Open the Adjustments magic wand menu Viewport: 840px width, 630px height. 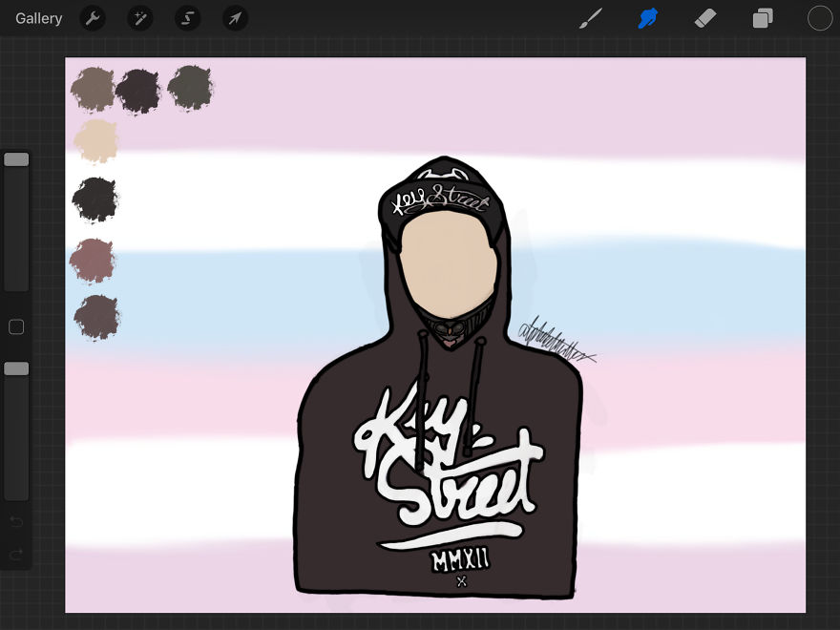click(140, 18)
